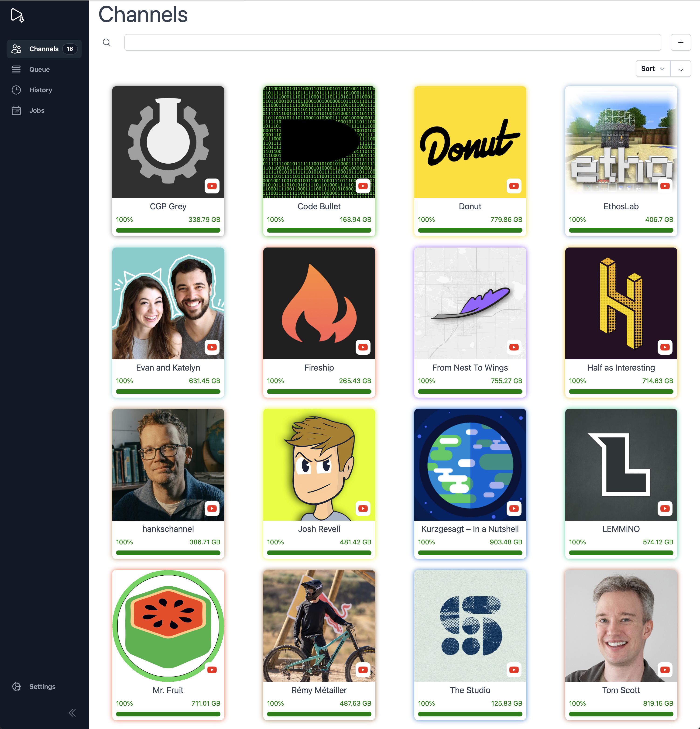Viewport: 700px width, 729px height.
Task: Click the search magnifier icon
Action: (x=107, y=42)
